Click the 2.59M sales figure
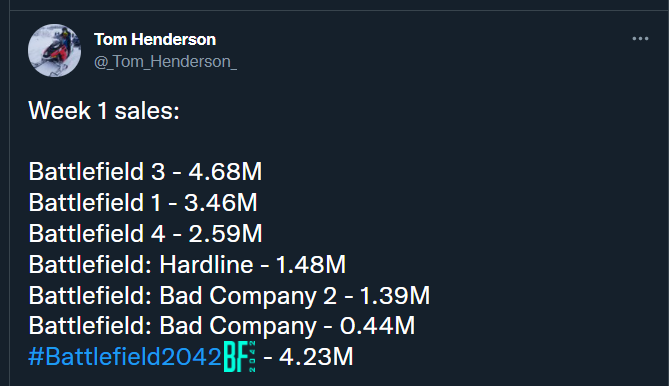669x386 pixels. pos(225,233)
